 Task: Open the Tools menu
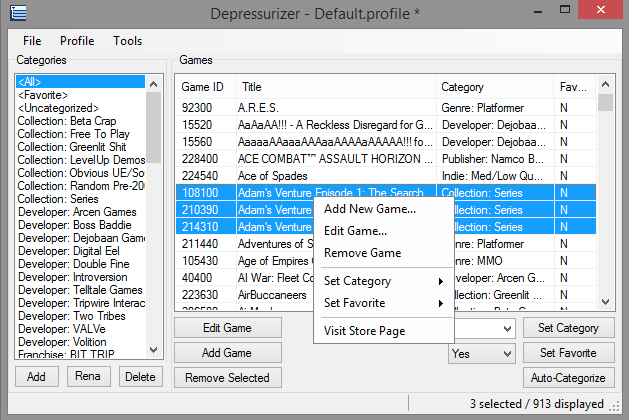127,41
